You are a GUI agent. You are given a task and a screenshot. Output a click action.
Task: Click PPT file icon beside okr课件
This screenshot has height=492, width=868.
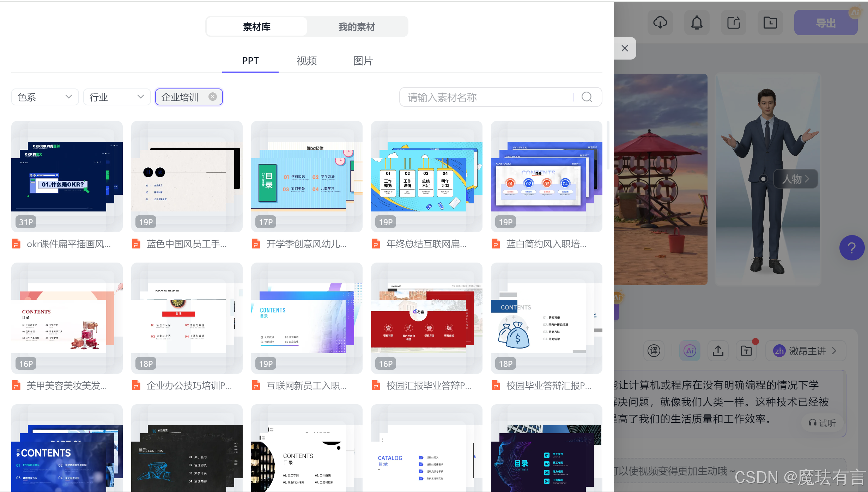pos(16,244)
